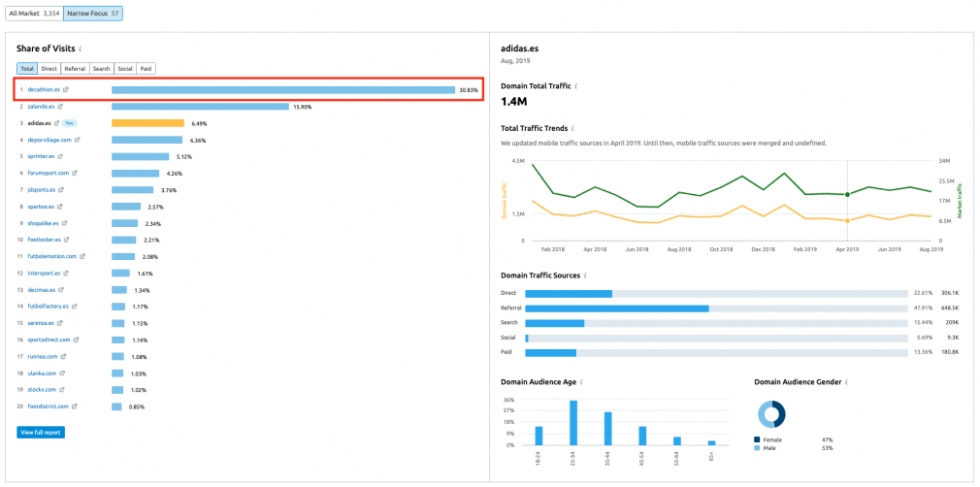
Task: Open external link icon next to futbolemotion.com
Action: (x=82, y=256)
